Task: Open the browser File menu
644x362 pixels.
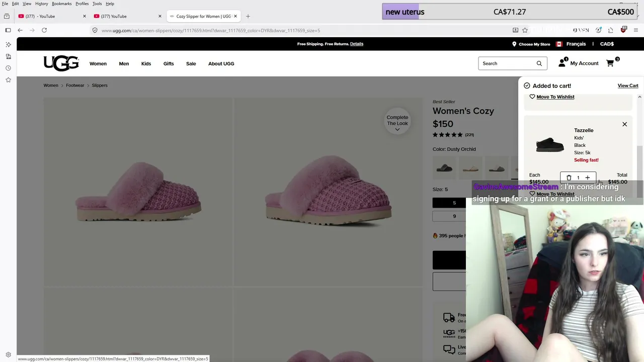Action: click(5, 4)
